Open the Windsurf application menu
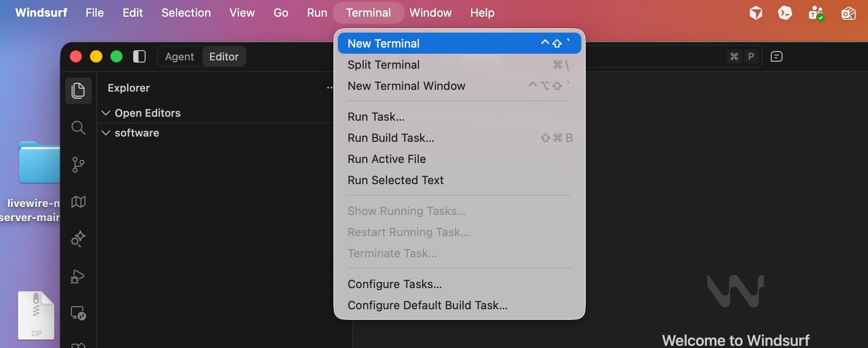This screenshot has height=348, width=868. coord(41,13)
